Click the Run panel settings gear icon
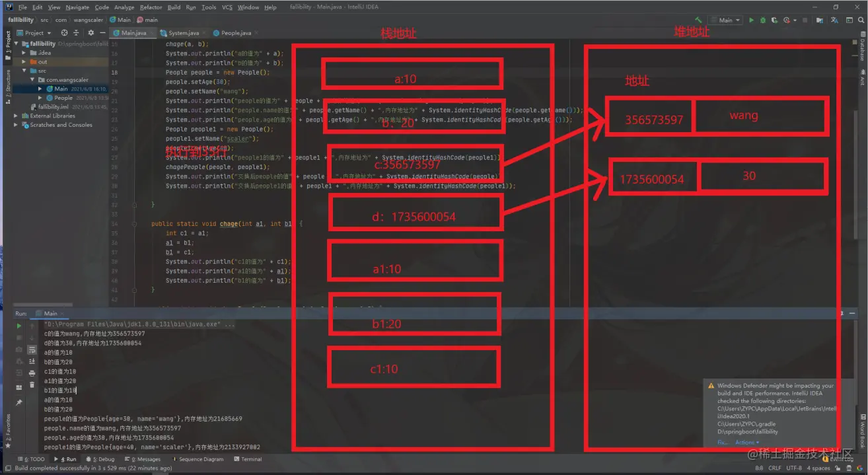The height and width of the screenshot is (475, 868). (844, 313)
